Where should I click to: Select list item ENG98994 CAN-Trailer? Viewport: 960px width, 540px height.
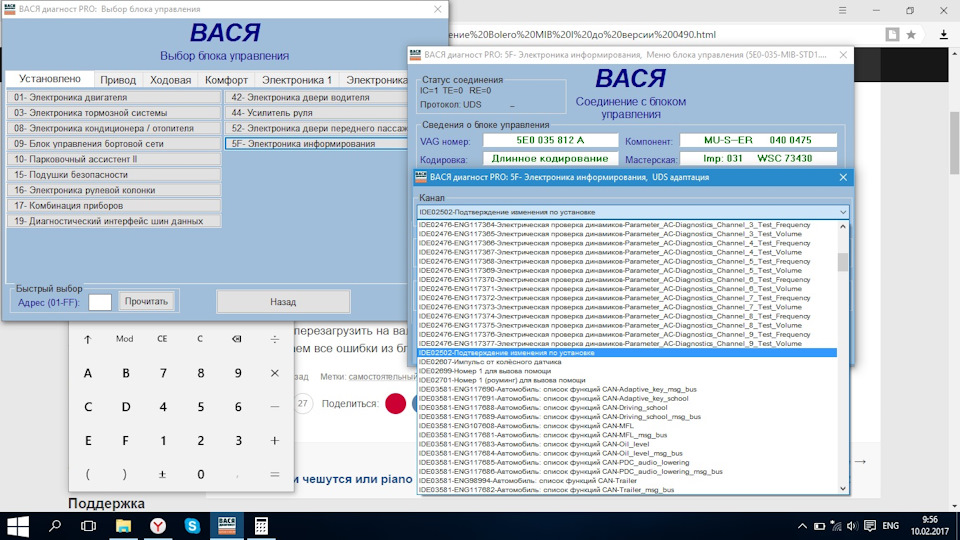coord(627,481)
